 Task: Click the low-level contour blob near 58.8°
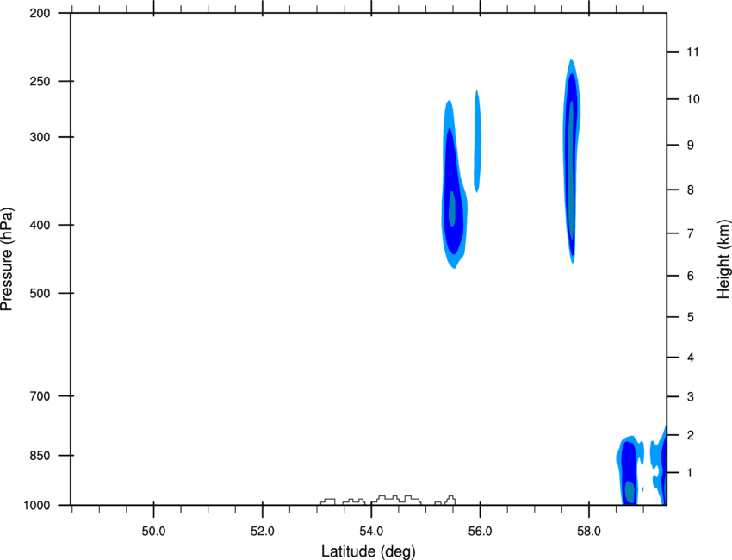[x=630, y=470]
